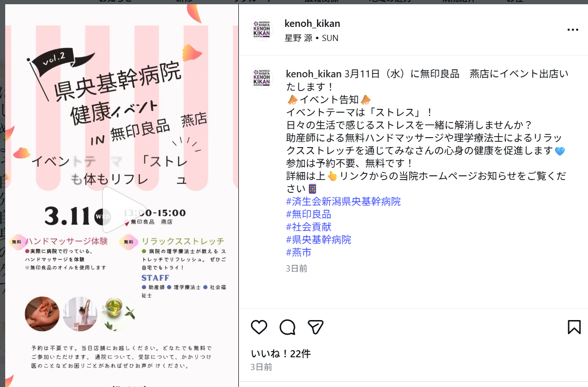Open the three-dot more options menu
The height and width of the screenshot is (387, 588).
(572, 30)
